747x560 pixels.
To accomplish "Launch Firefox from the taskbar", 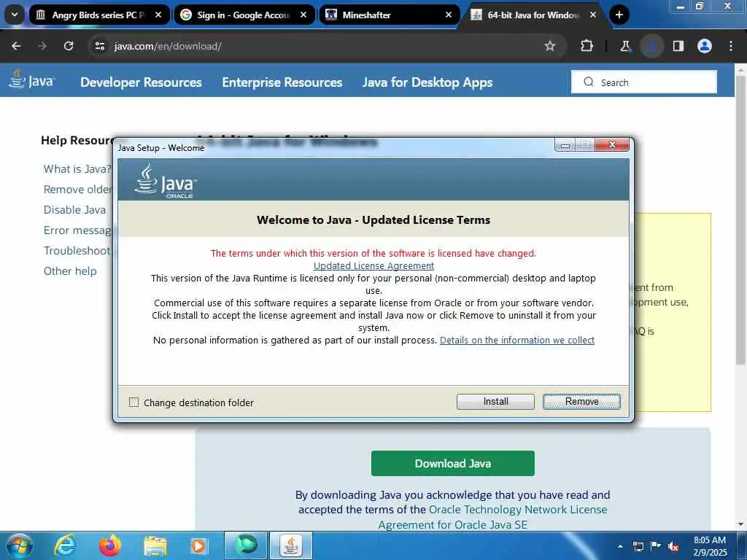I will click(x=110, y=545).
